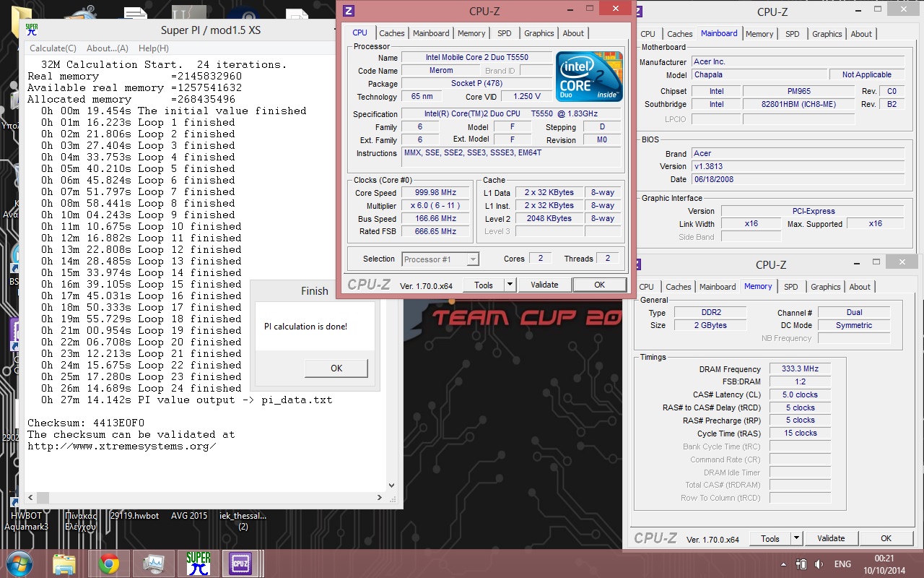Viewport: 924px width, 578px height.
Task: Open File Explorer from taskbar
Action: point(64,564)
